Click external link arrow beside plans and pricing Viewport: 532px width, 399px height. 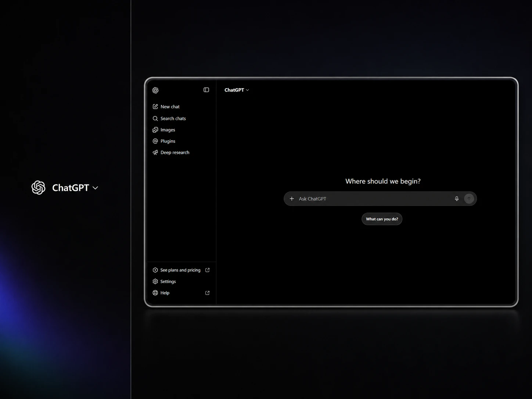(207, 270)
